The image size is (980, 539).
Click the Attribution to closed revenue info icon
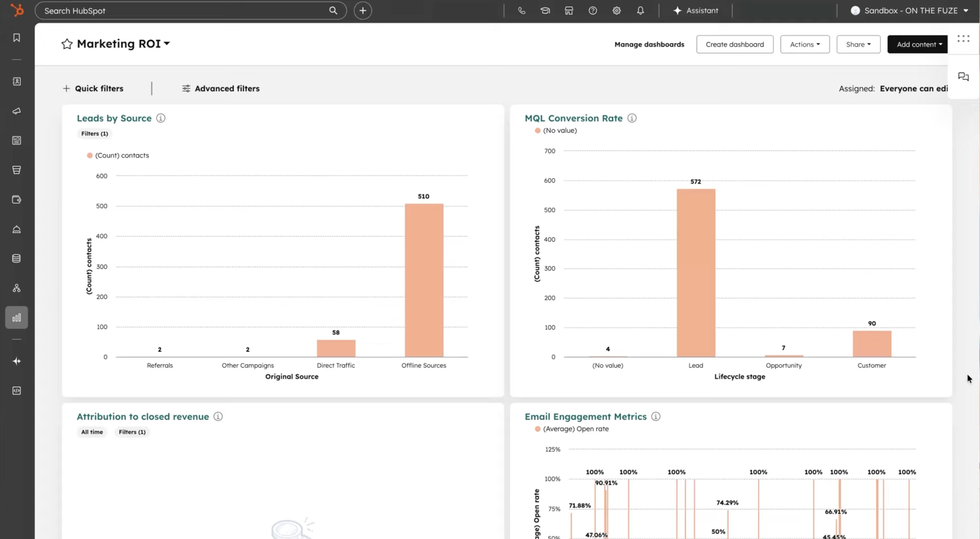click(218, 417)
